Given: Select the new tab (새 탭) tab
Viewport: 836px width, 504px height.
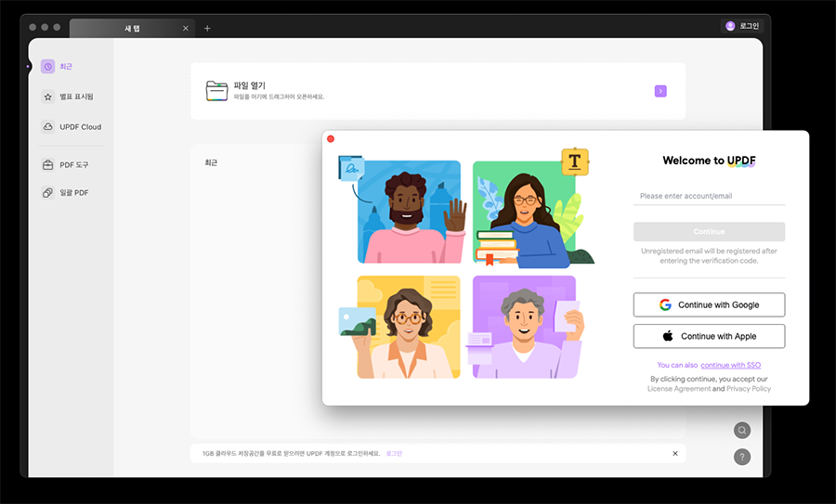Looking at the screenshot, I should click(x=132, y=28).
